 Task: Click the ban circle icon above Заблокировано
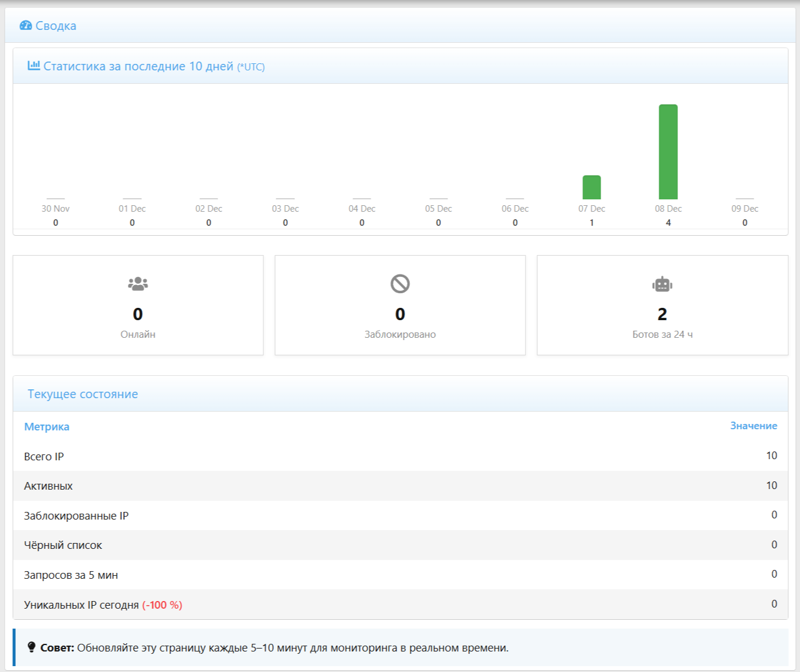400,284
